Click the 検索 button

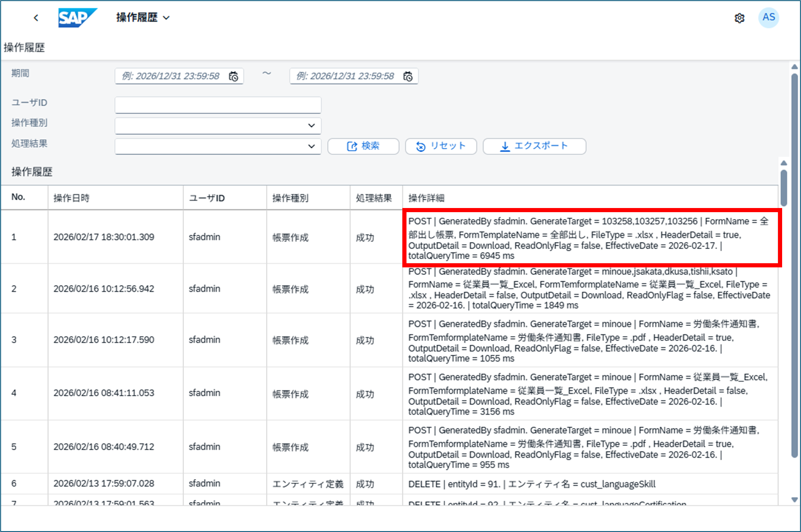click(363, 146)
